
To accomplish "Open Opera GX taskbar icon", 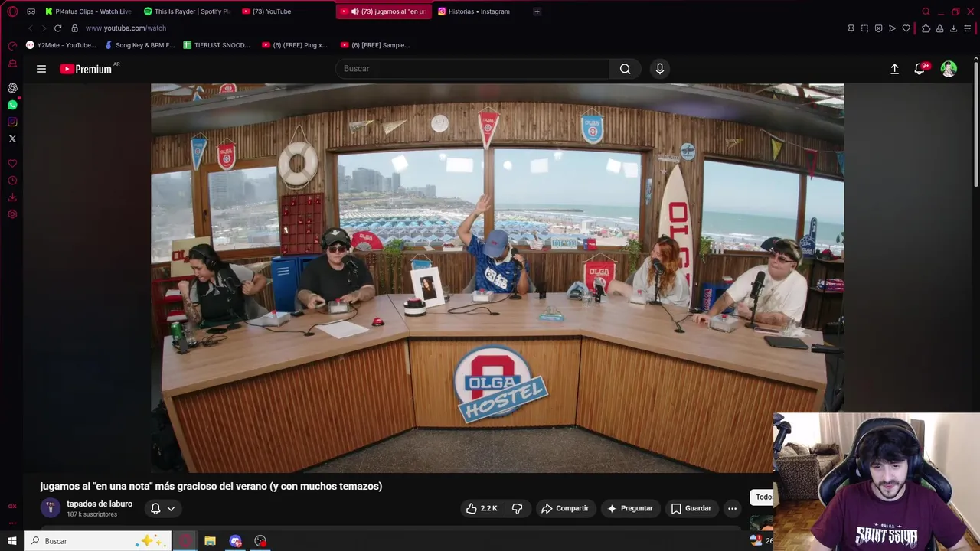I will point(185,541).
